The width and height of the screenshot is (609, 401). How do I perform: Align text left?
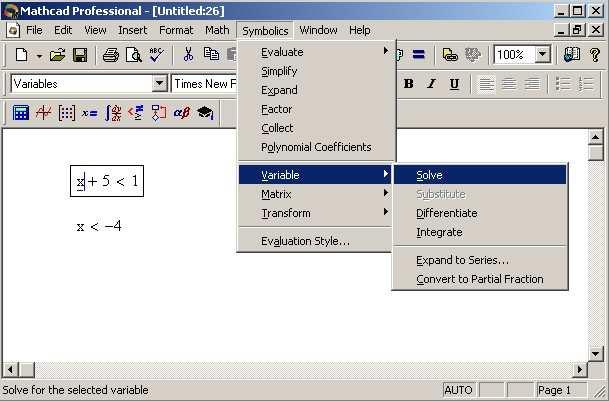(x=486, y=84)
